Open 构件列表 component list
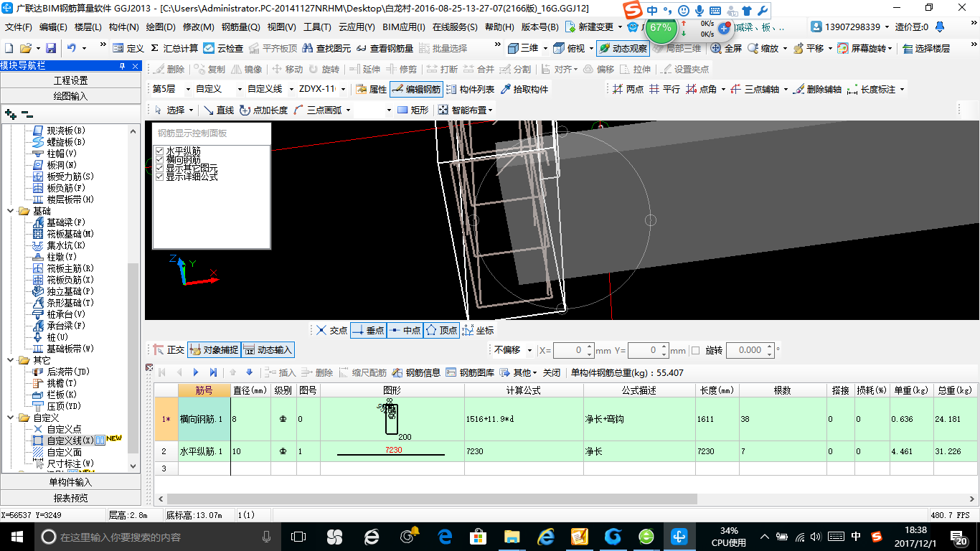Viewport: 980px width, 551px height. [470, 90]
